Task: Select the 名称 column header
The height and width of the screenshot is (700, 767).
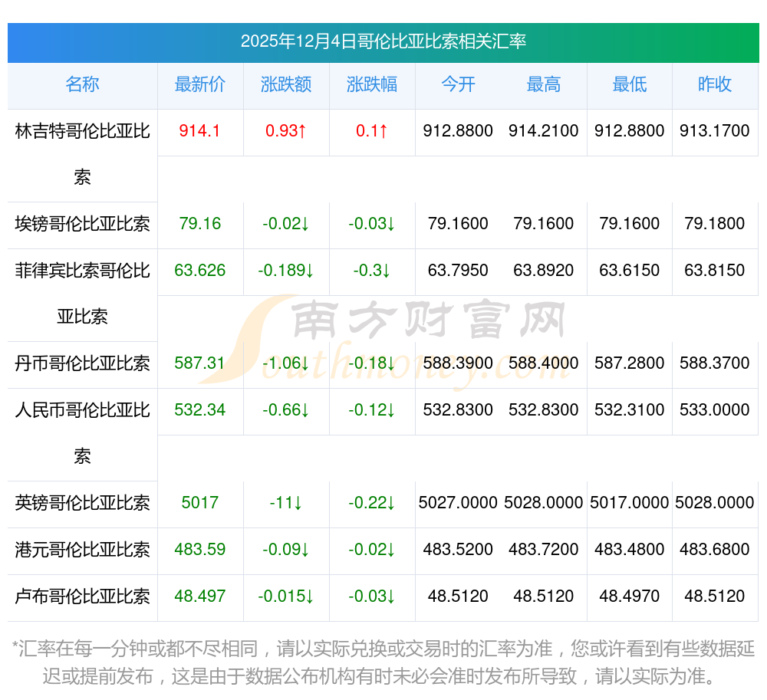Action: (82, 84)
